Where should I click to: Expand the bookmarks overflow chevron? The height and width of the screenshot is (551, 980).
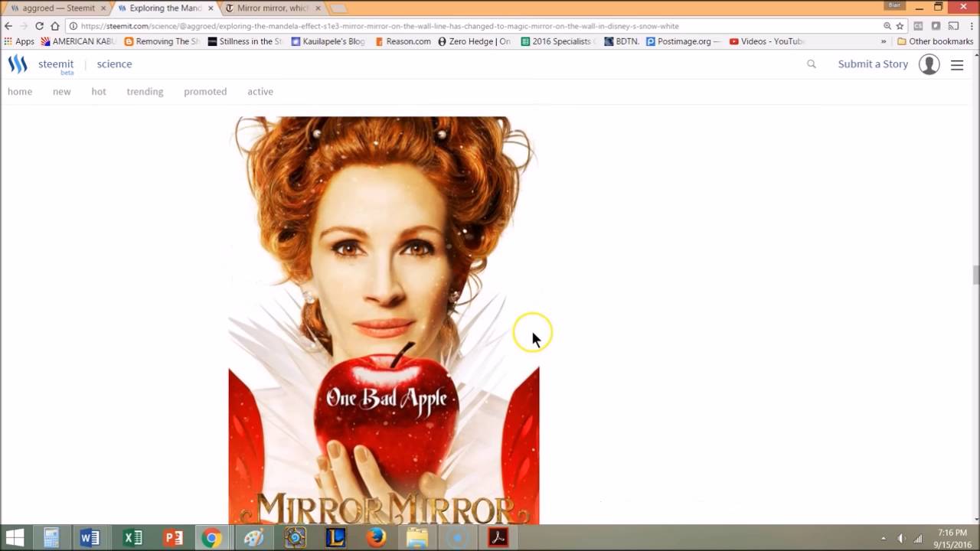[884, 41]
